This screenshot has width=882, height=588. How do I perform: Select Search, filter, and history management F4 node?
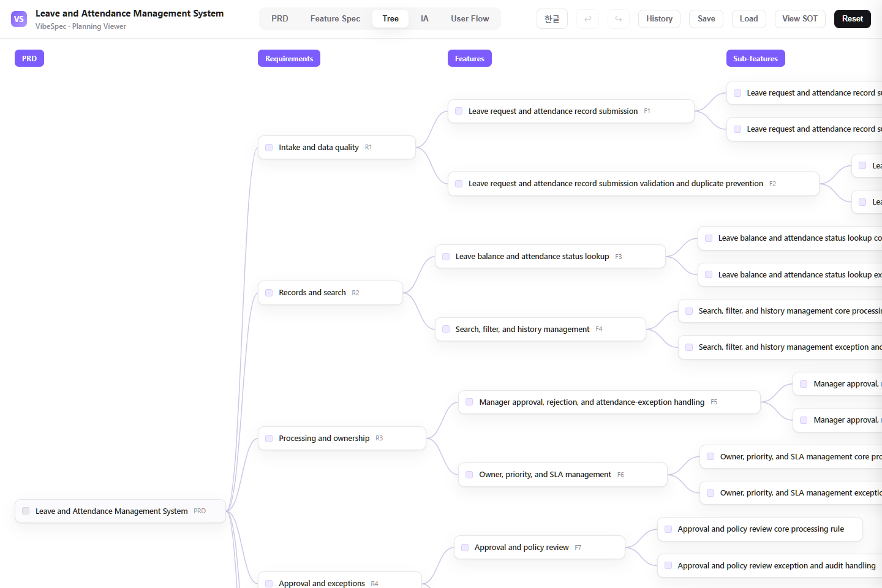click(x=540, y=329)
